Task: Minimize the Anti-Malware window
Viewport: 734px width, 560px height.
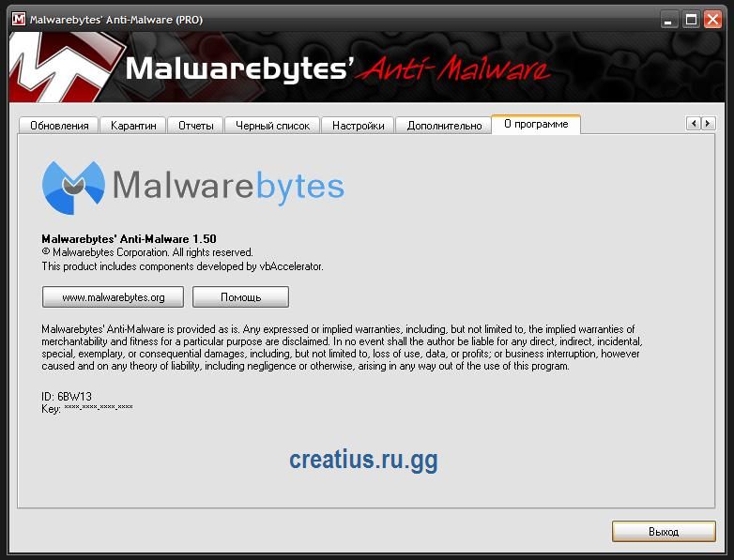Action: pyautogui.click(x=669, y=20)
